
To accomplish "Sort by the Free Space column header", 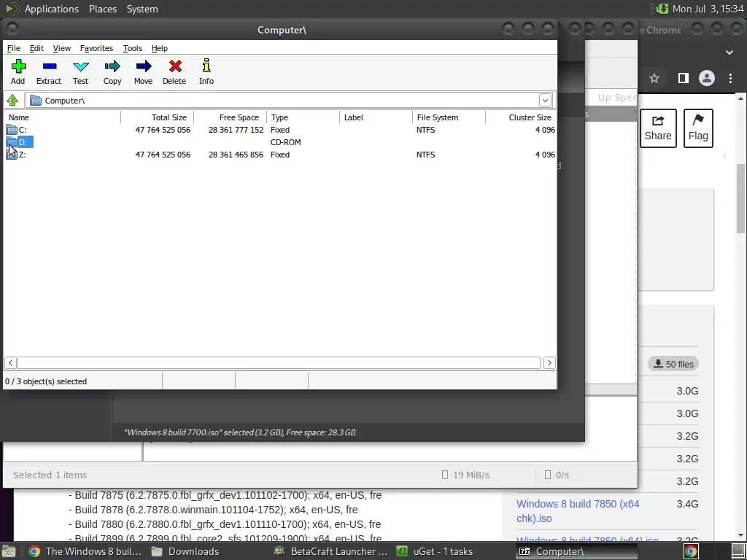I will pos(230,117).
